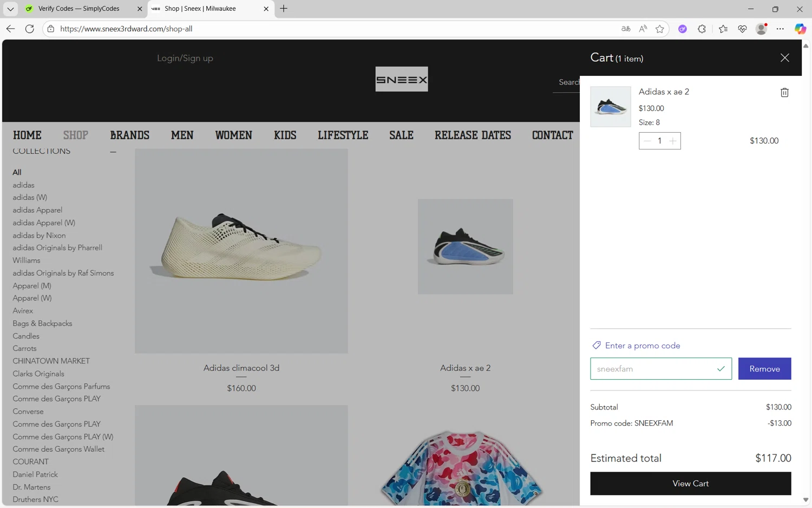Close the Shop Sneex Milwaukee tab
Screen dimensions: 812x508
click(266, 9)
